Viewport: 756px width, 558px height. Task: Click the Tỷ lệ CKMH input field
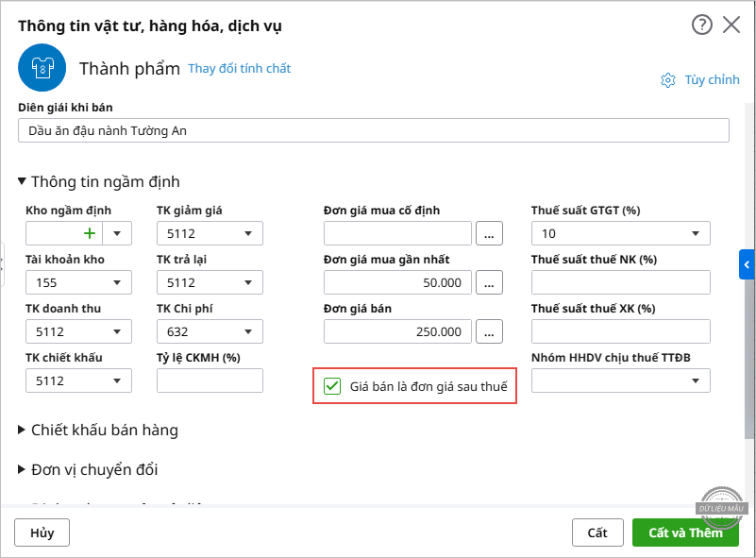coord(210,380)
